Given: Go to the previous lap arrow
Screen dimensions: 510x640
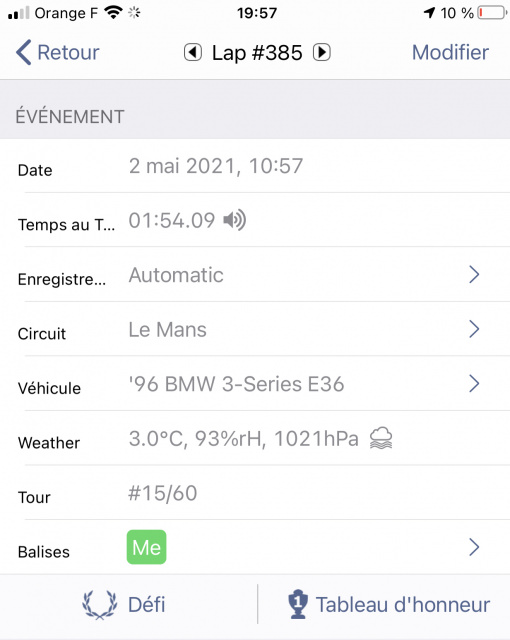Looking at the screenshot, I should pyautogui.click(x=193, y=52).
